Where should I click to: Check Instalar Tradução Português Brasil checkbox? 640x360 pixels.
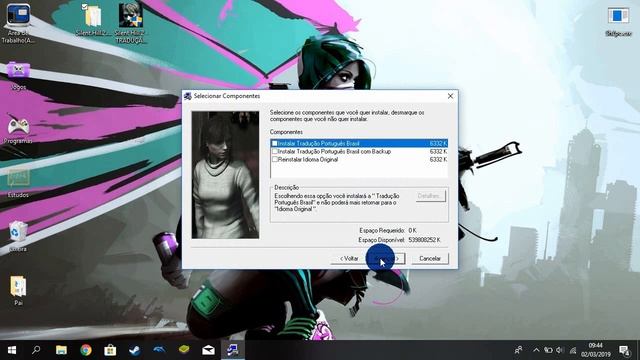(x=275, y=143)
